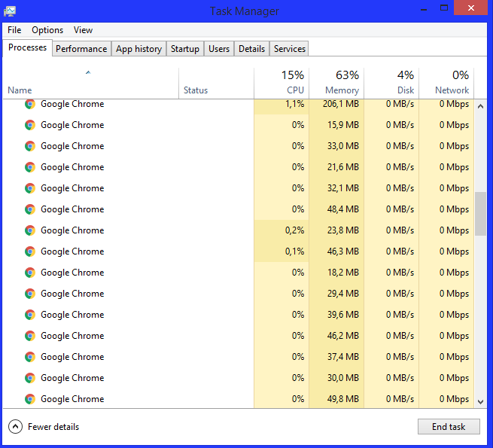Click Chrome icon in the 18,2 MB row

pyautogui.click(x=30, y=273)
